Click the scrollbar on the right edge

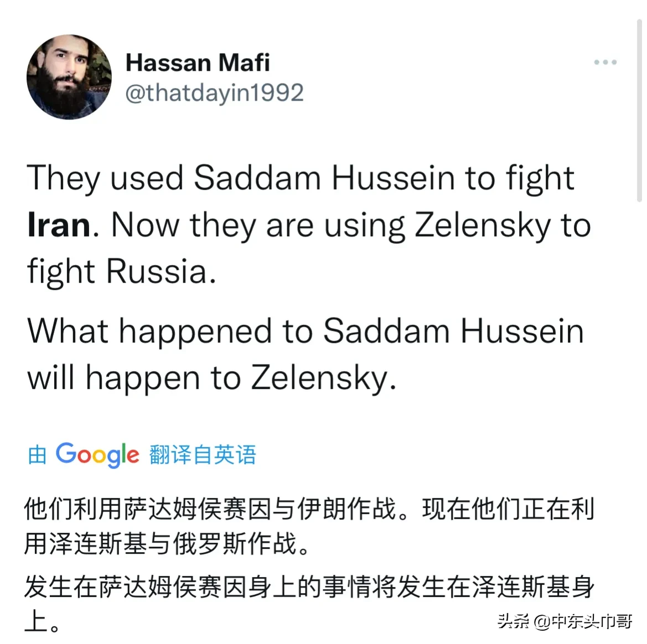click(639, 111)
